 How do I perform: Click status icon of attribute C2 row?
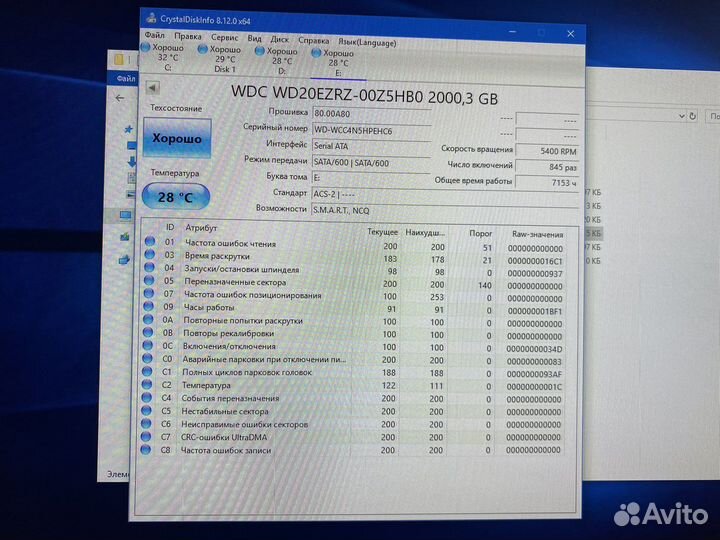(147, 384)
